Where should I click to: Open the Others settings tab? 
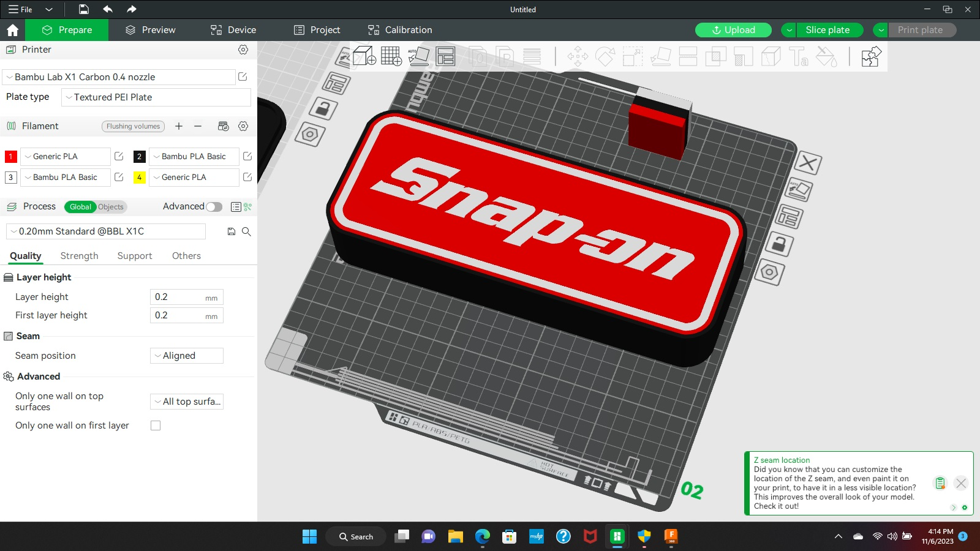click(x=186, y=256)
